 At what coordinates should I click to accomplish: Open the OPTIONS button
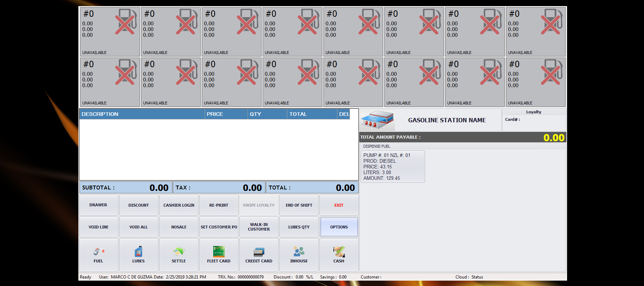pos(339,227)
